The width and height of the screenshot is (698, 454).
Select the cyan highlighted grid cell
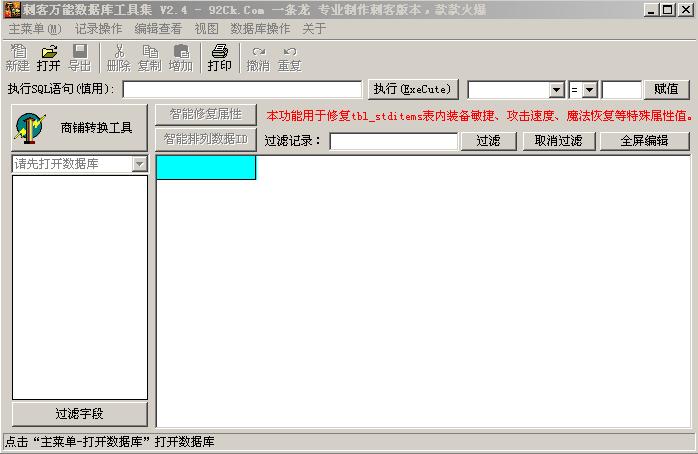click(x=206, y=168)
